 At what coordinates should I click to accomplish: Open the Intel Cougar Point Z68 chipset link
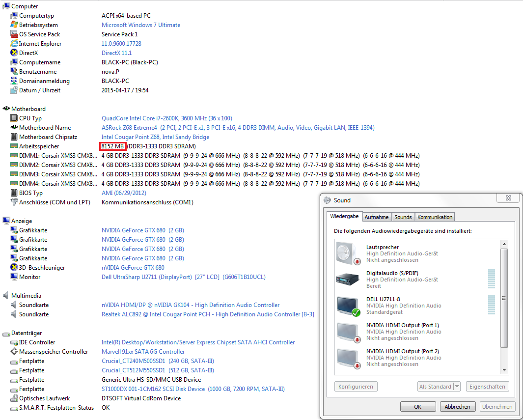click(156, 137)
